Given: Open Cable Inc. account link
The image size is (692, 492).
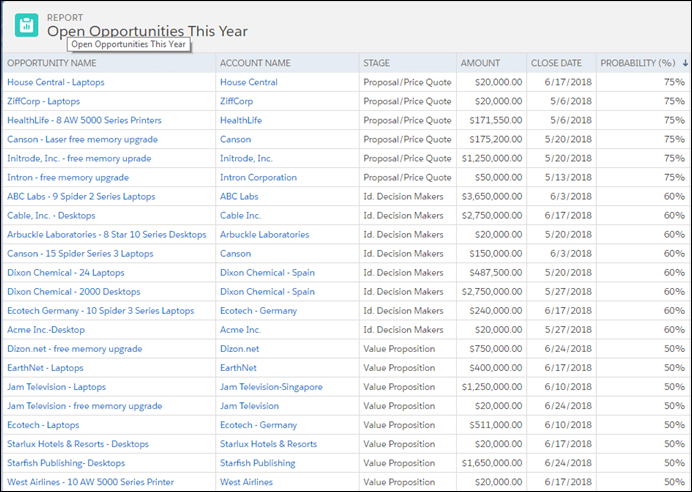Looking at the screenshot, I should [x=241, y=215].
